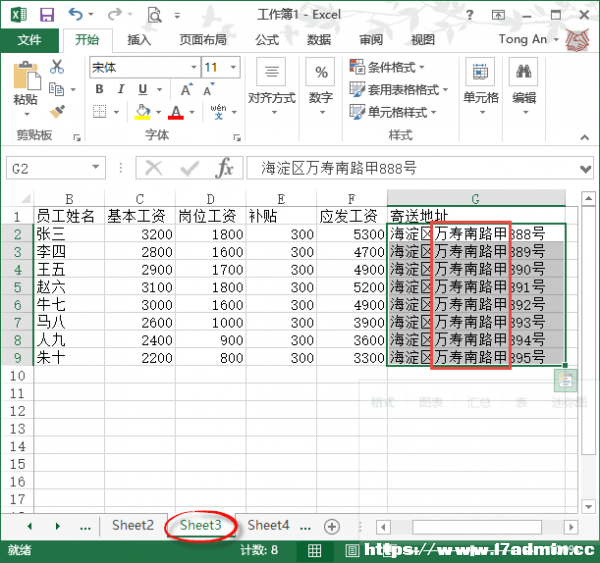
Task: Switch to Sheet4 tab
Action: [x=268, y=525]
